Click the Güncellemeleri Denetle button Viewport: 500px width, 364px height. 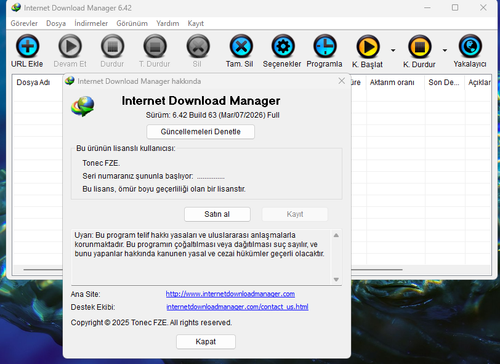click(x=201, y=132)
